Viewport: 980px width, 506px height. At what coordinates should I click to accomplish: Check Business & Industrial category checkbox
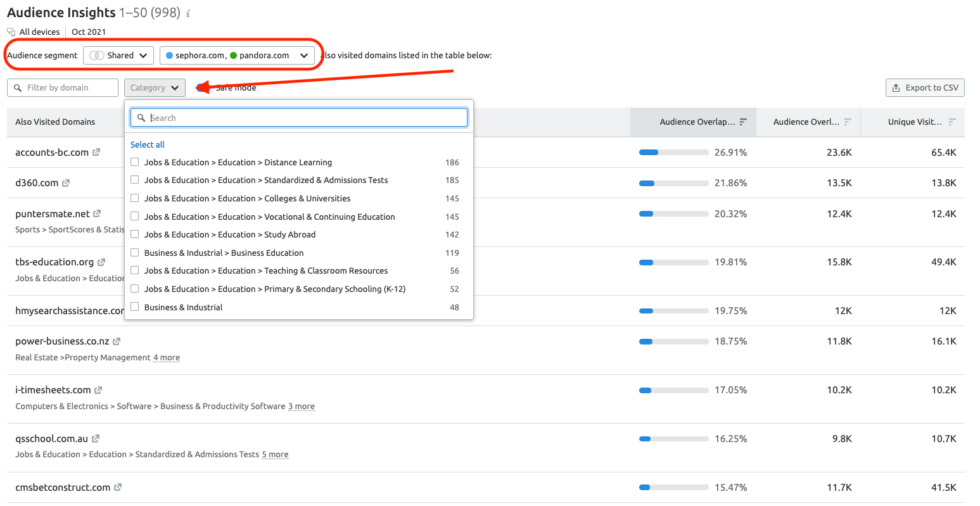(134, 307)
